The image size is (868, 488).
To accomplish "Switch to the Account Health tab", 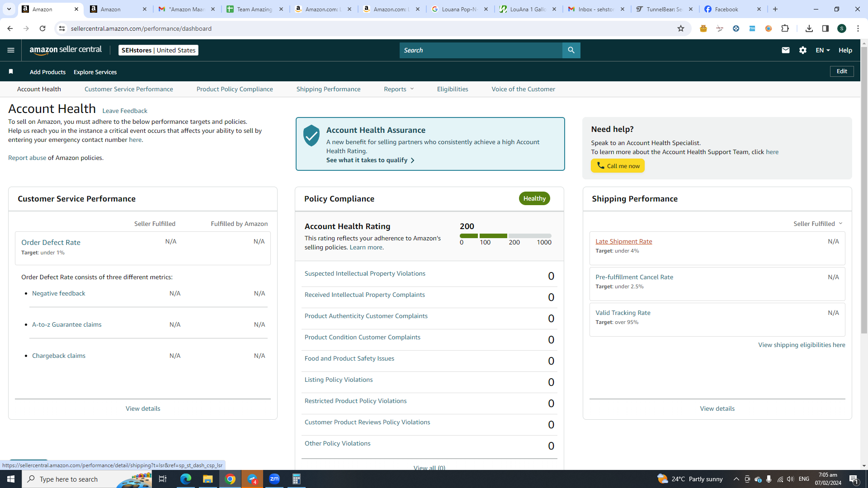I will pos(39,89).
